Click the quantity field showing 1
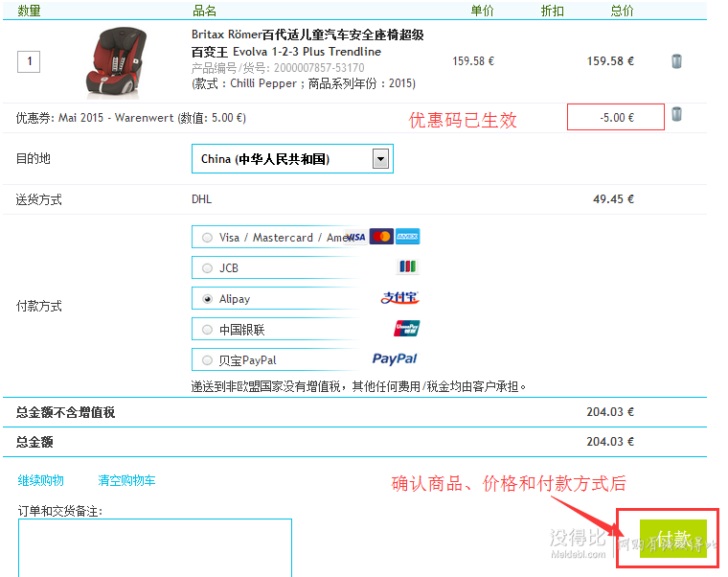Screen dimensions: 728x577 click(29, 61)
